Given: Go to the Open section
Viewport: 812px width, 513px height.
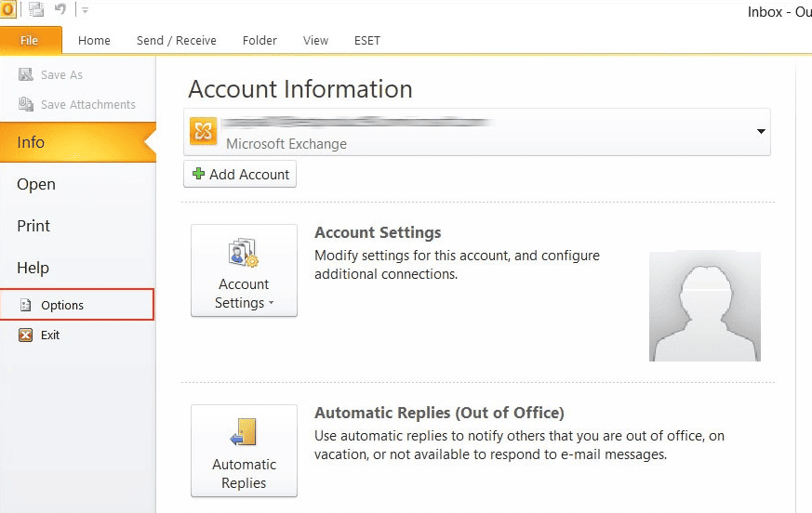Looking at the screenshot, I should pos(36,184).
